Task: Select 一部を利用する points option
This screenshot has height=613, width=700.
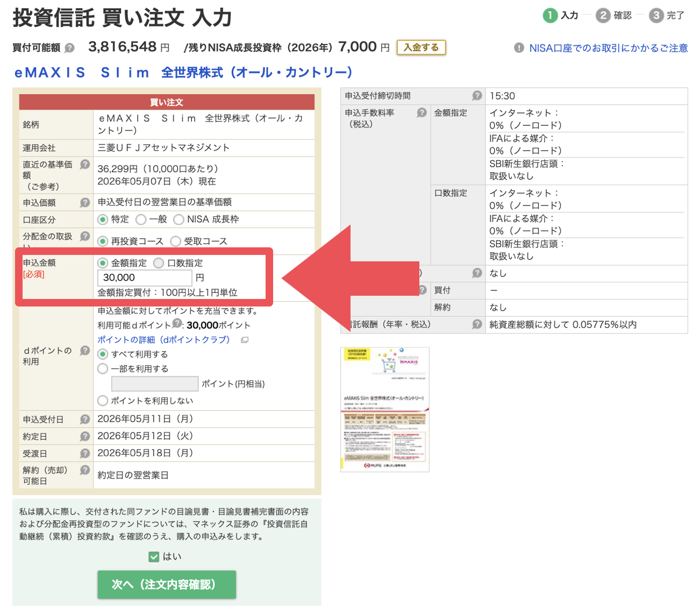Action: (103, 369)
